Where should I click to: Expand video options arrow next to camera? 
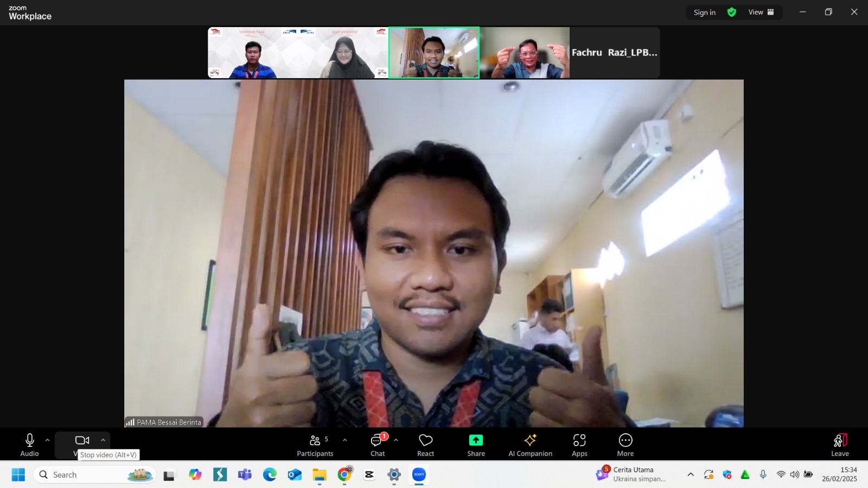103,440
